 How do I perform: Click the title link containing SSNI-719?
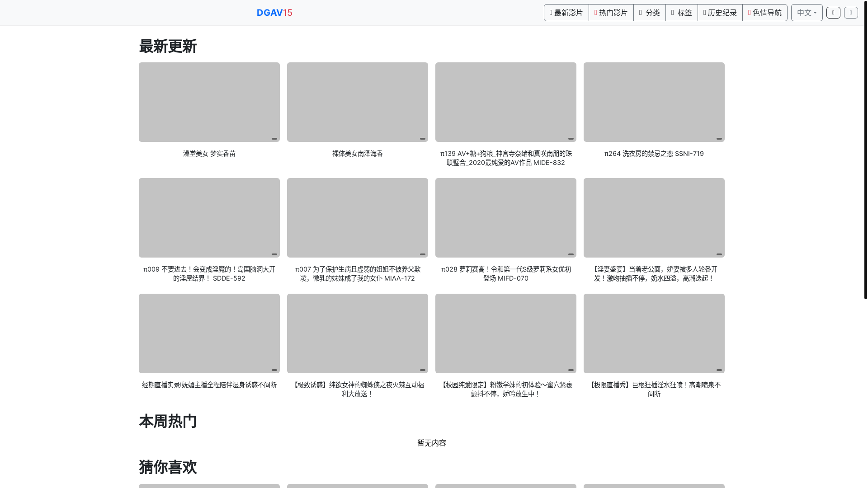pyautogui.click(x=654, y=154)
